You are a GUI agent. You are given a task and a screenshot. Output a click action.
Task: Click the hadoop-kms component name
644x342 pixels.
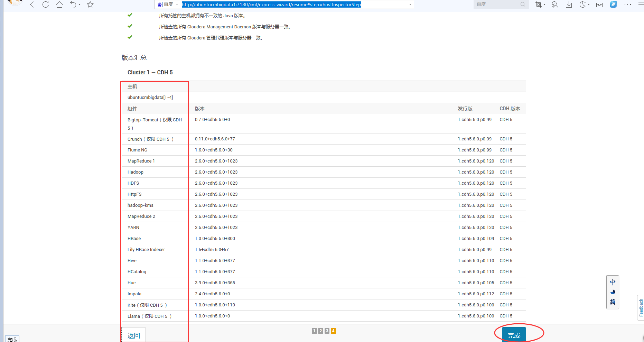coord(140,205)
